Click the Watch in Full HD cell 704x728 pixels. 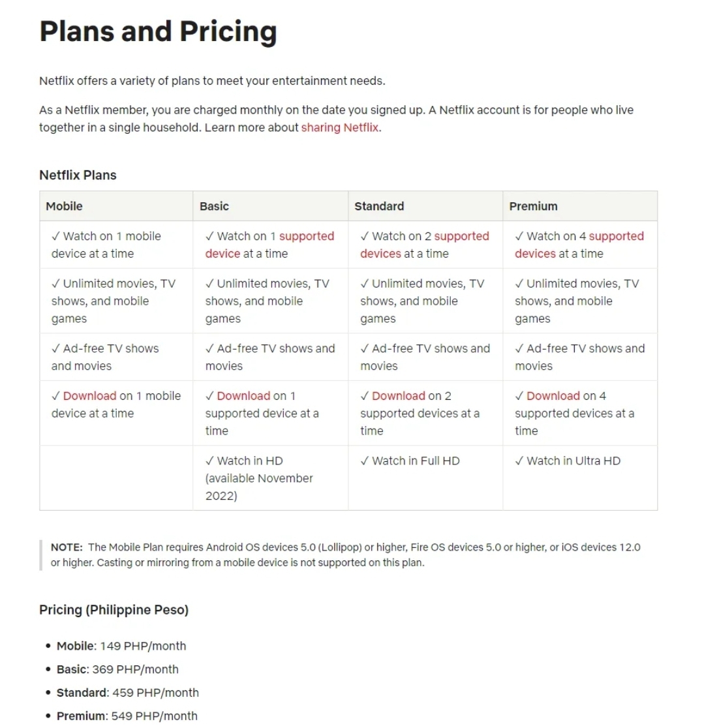[x=425, y=478]
